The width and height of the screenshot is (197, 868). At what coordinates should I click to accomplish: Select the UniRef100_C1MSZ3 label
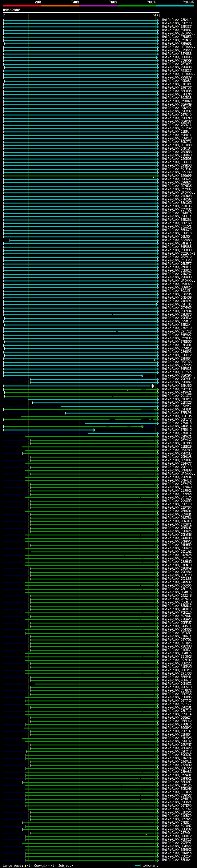tap(177, 403)
